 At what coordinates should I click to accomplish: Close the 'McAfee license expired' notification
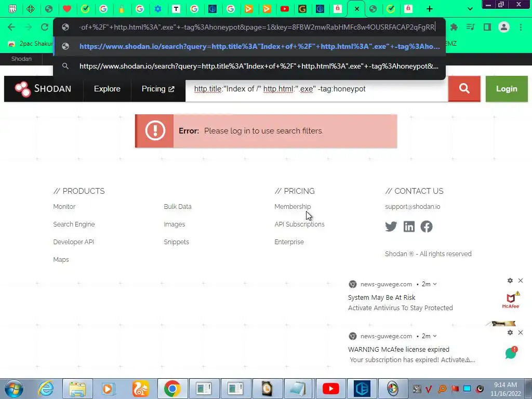pos(521,332)
